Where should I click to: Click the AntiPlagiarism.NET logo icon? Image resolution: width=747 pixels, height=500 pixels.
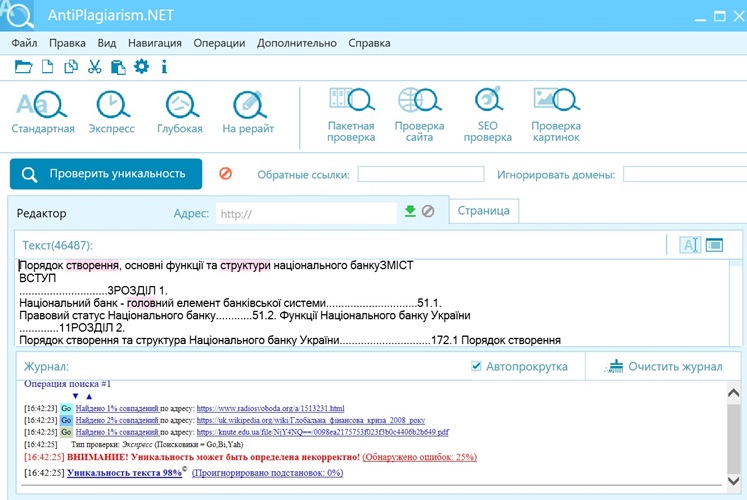(x=17, y=14)
